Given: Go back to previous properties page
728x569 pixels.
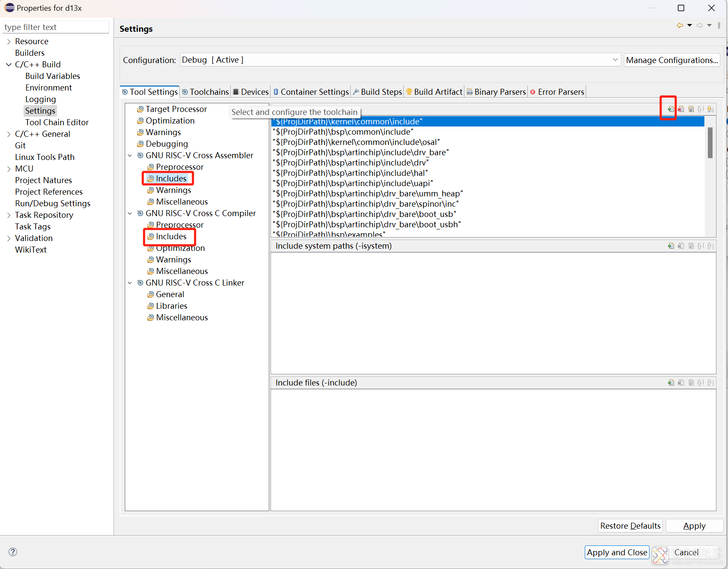Looking at the screenshot, I should (x=680, y=25).
